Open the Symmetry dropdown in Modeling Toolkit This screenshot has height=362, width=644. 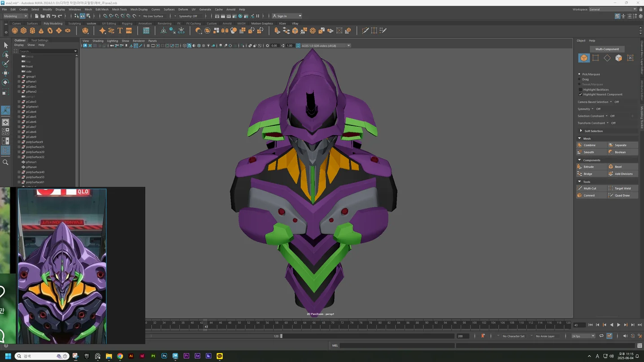[592, 109]
